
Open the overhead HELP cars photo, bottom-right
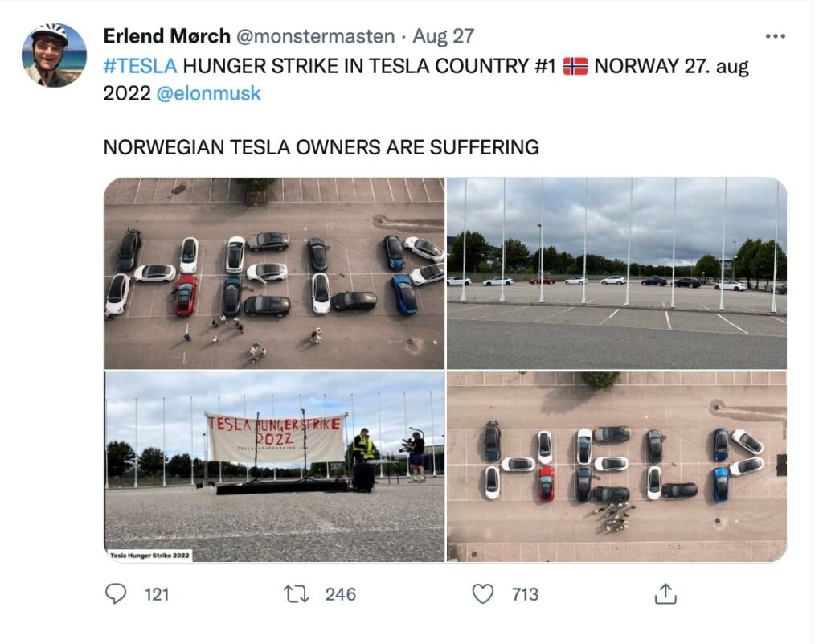616,466
